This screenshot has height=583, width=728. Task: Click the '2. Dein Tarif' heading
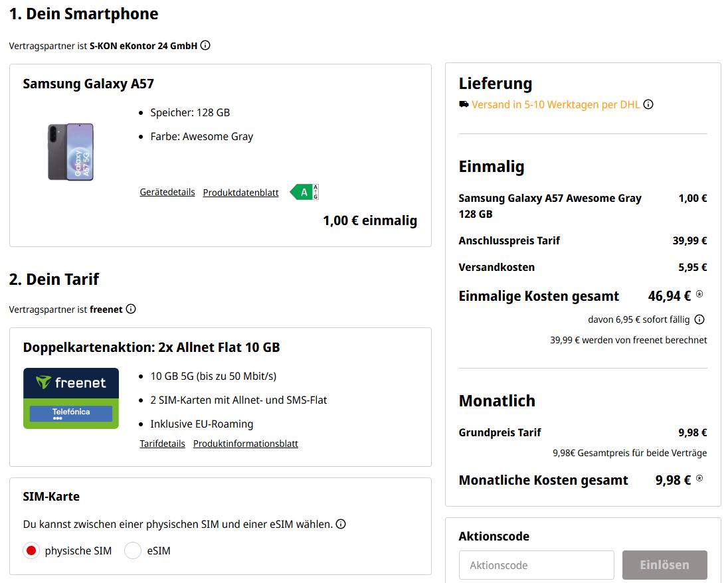(54, 279)
